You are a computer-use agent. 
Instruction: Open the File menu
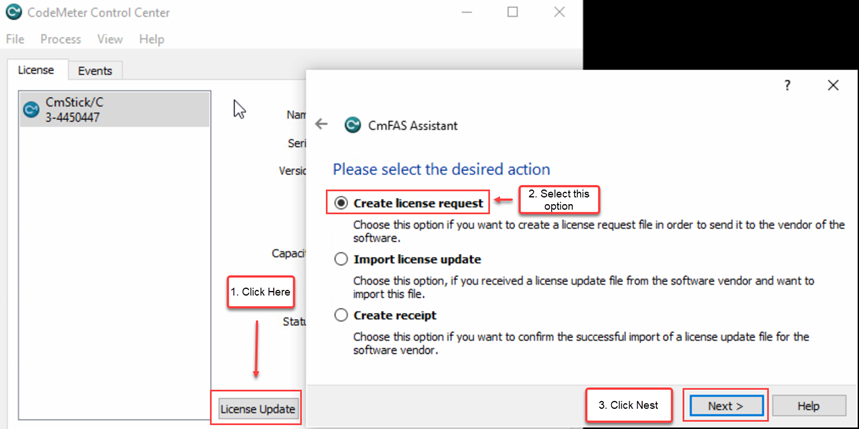[x=15, y=39]
